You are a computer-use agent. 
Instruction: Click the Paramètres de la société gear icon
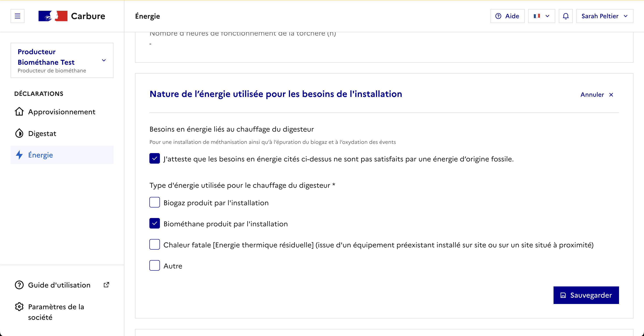tap(19, 307)
